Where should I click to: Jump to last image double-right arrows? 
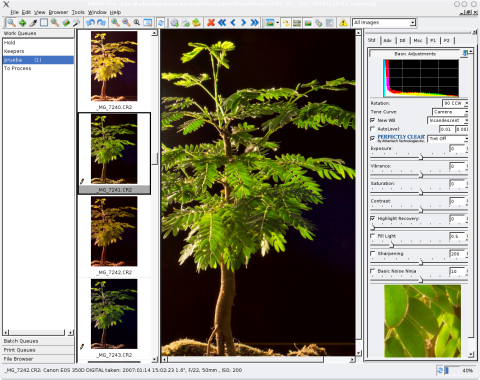tap(255, 23)
